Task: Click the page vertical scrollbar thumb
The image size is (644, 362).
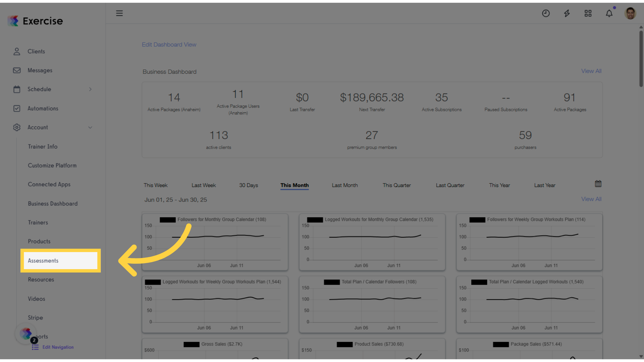Action: pos(641,59)
